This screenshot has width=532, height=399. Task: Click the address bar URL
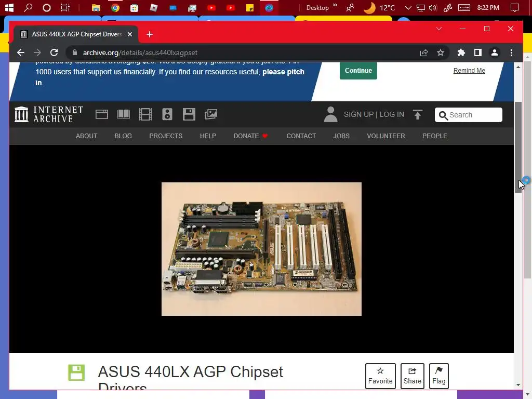140,52
